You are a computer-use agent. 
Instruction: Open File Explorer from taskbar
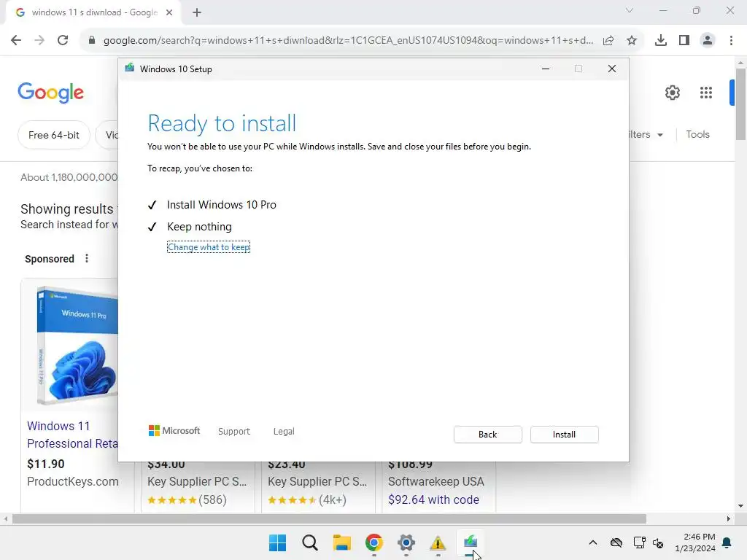[341, 542]
